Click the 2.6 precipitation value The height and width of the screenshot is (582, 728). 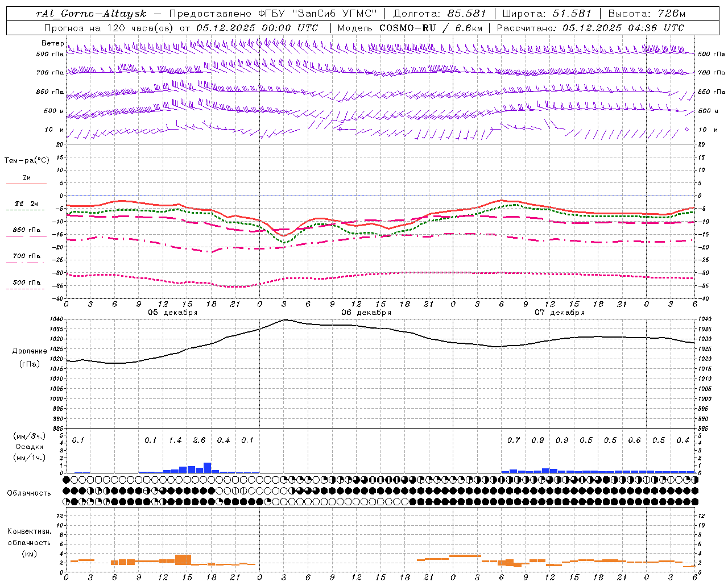pyautogui.click(x=199, y=440)
